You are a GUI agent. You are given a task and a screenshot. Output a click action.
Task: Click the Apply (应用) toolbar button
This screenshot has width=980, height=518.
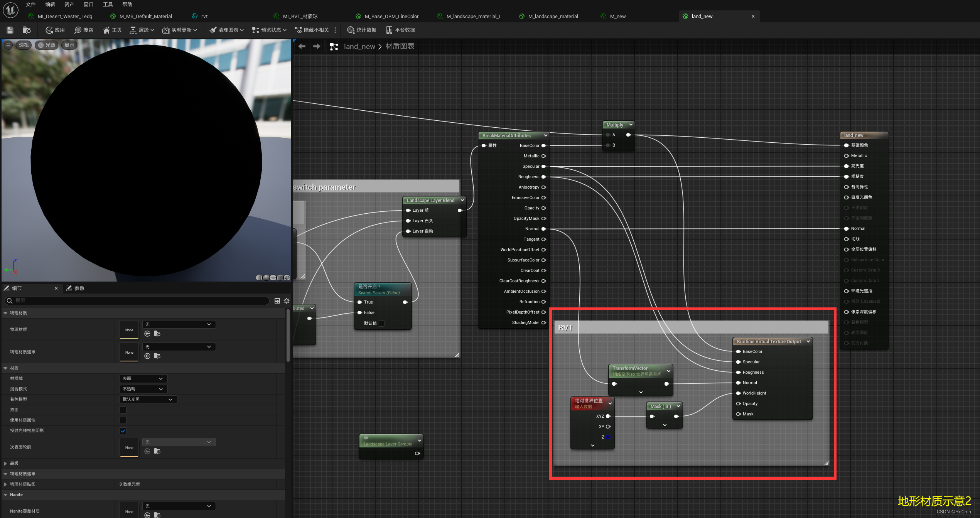55,30
